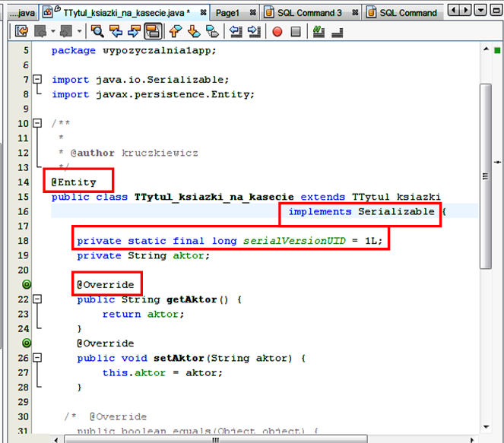This screenshot has height=443, width=504.
Task: Click the greyed Back navigation icon
Action: click(40, 31)
